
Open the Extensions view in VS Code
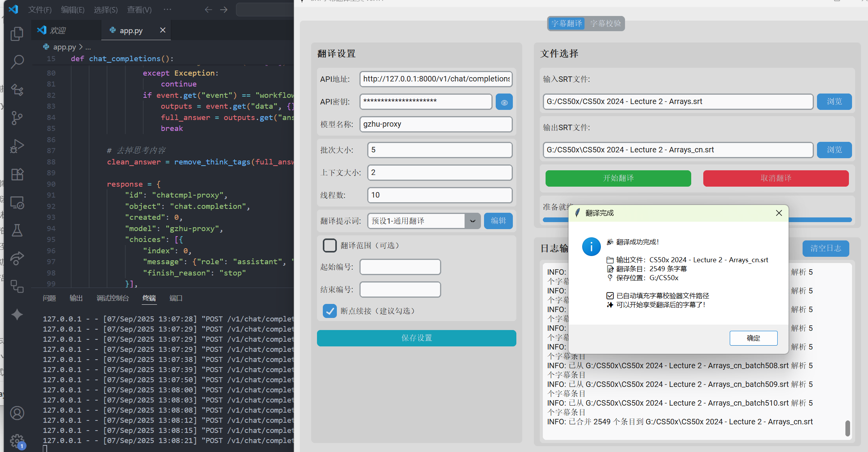[17, 174]
